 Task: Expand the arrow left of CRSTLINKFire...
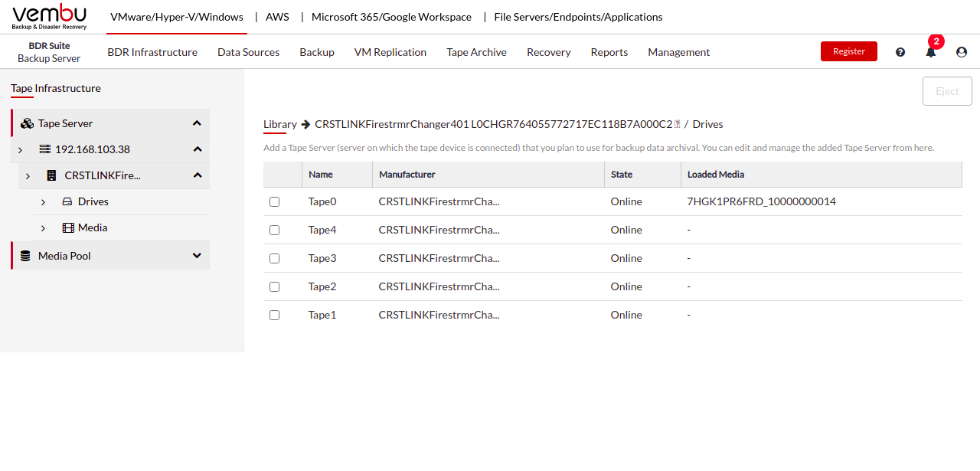28,176
